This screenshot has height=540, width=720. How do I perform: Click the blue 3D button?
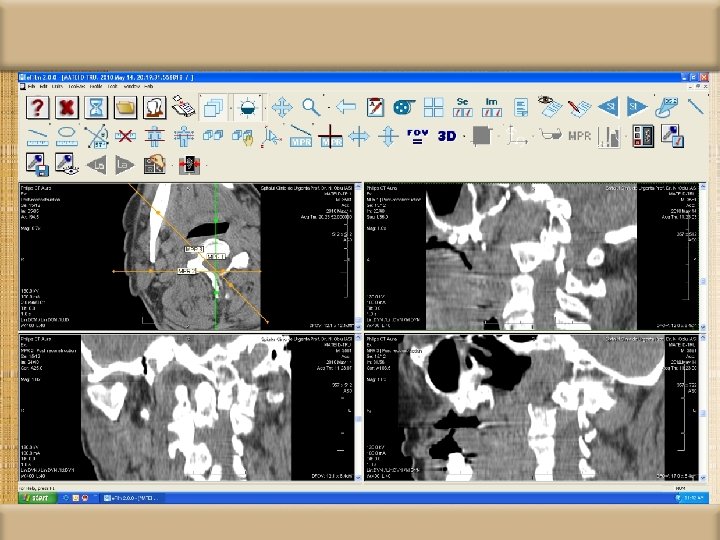click(447, 136)
